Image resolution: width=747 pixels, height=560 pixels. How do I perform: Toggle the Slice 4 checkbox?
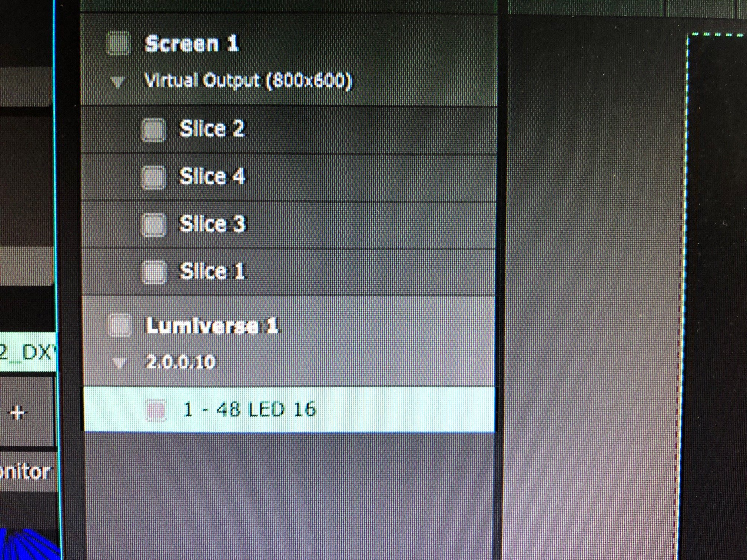click(x=153, y=177)
